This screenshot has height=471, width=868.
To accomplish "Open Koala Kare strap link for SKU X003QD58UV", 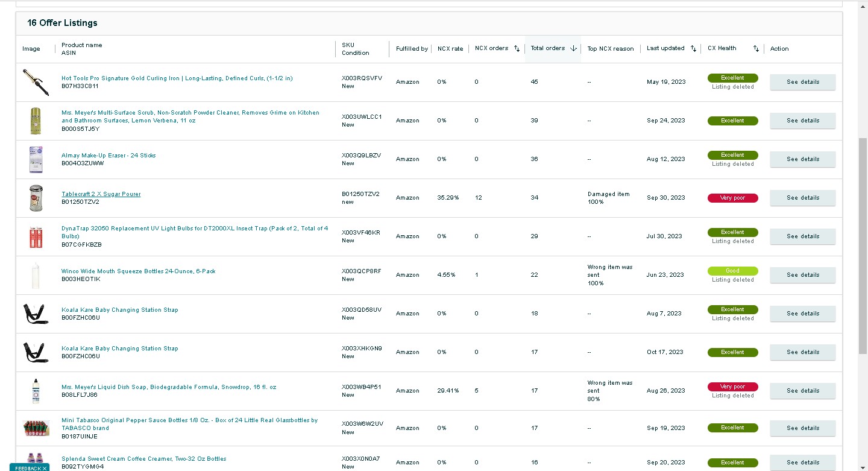I will (120, 310).
